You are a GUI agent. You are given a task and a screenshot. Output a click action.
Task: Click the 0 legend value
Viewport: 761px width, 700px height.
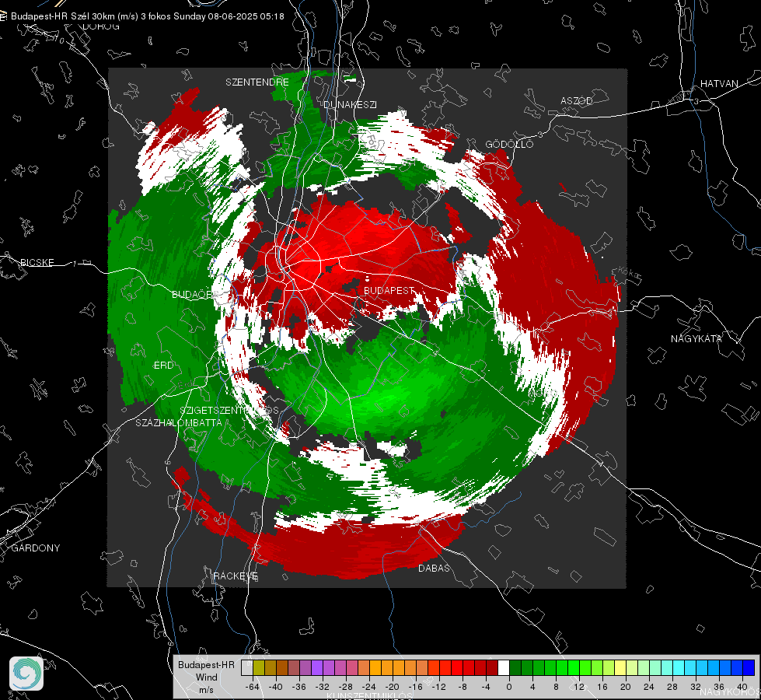coord(509,687)
